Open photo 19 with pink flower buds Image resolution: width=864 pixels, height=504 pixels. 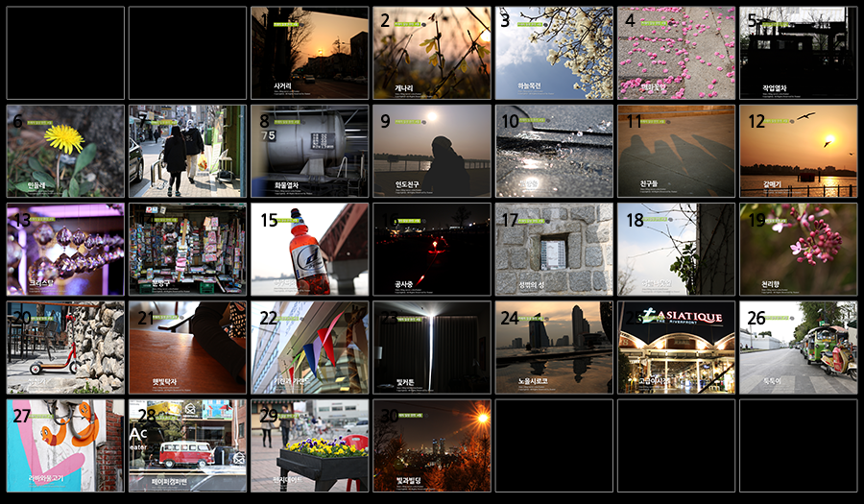pos(798,249)
